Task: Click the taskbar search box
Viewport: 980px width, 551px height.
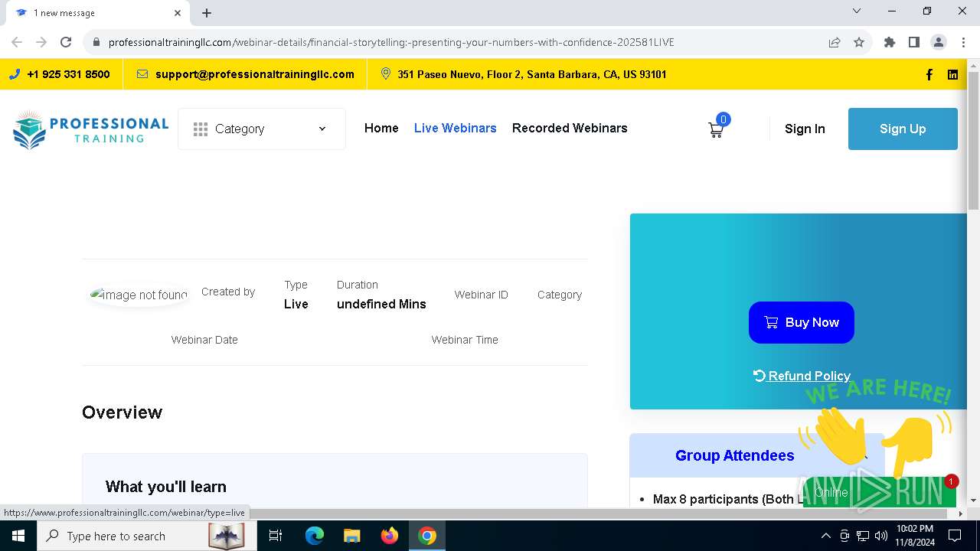Action: 145,536
